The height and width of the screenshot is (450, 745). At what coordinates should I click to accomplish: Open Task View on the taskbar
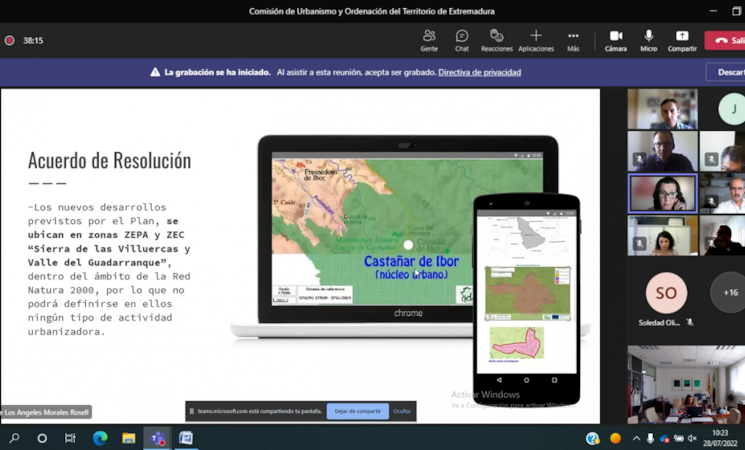pos(70,438)
